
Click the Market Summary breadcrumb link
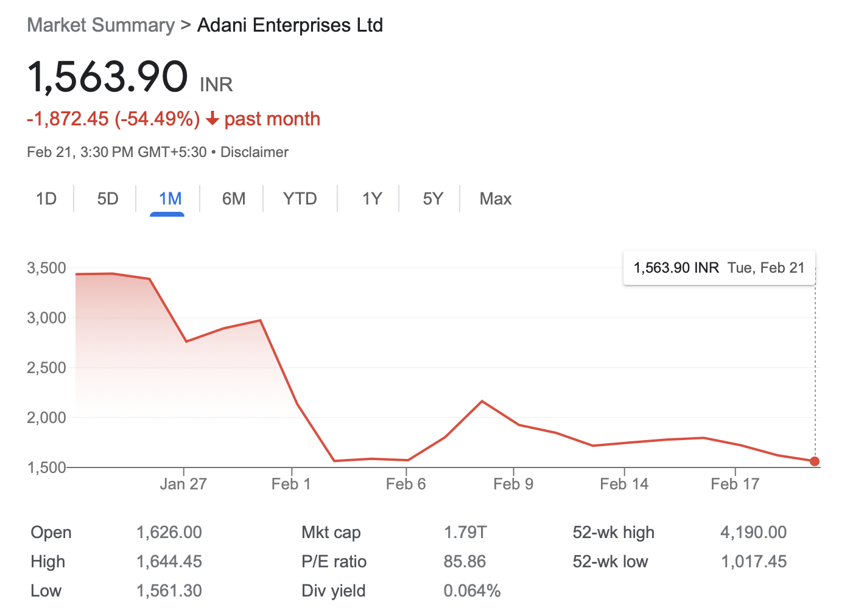click(x=101, y=26)
